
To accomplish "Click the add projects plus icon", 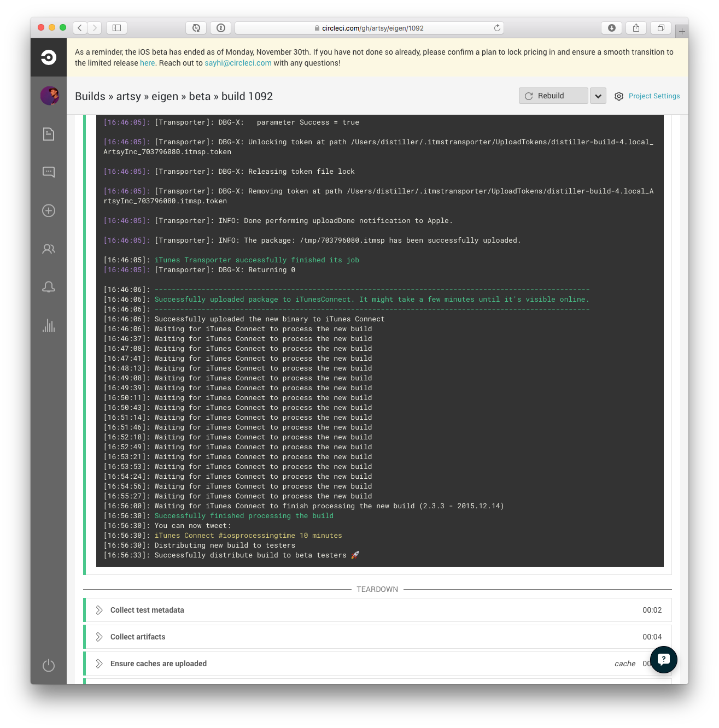I will point(49,210).
